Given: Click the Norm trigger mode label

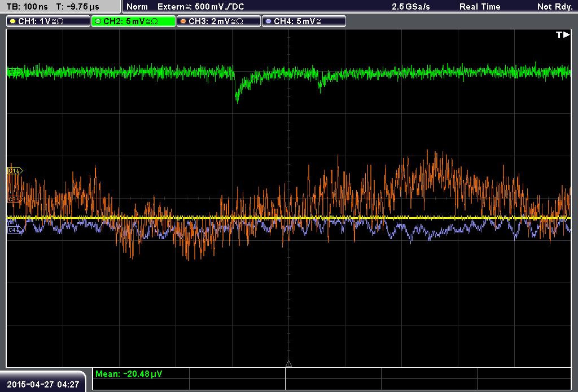Looking at the screenshot, I should click(137, 7).
